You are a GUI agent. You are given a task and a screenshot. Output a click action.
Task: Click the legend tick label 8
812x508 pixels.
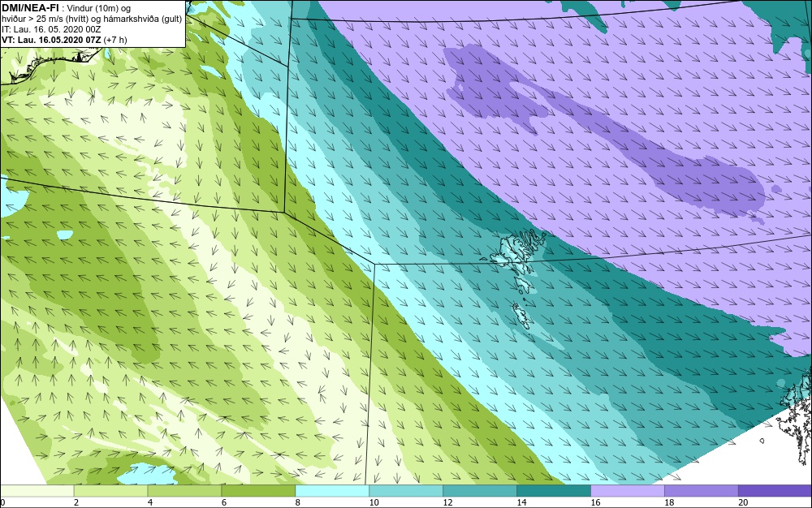[298, 502]
